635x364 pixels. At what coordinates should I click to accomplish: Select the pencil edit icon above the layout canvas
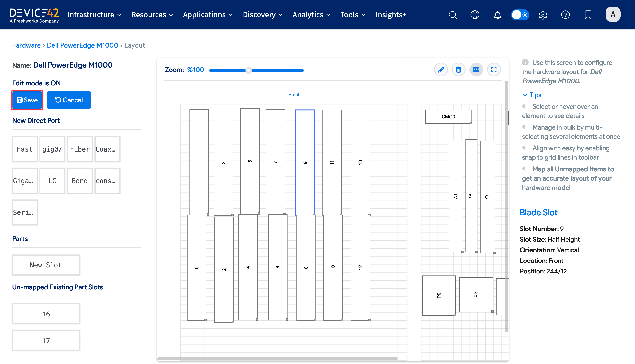tap(441, 70)
